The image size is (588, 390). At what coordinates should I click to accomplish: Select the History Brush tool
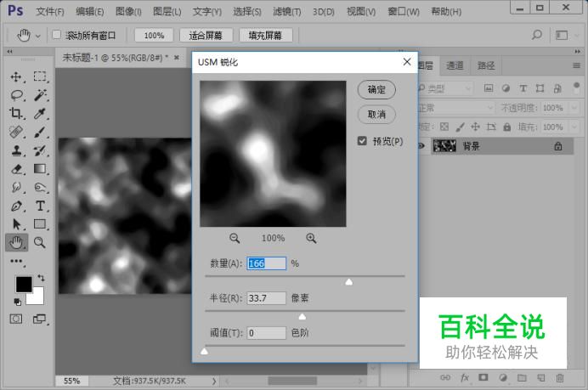coord(40,150)
